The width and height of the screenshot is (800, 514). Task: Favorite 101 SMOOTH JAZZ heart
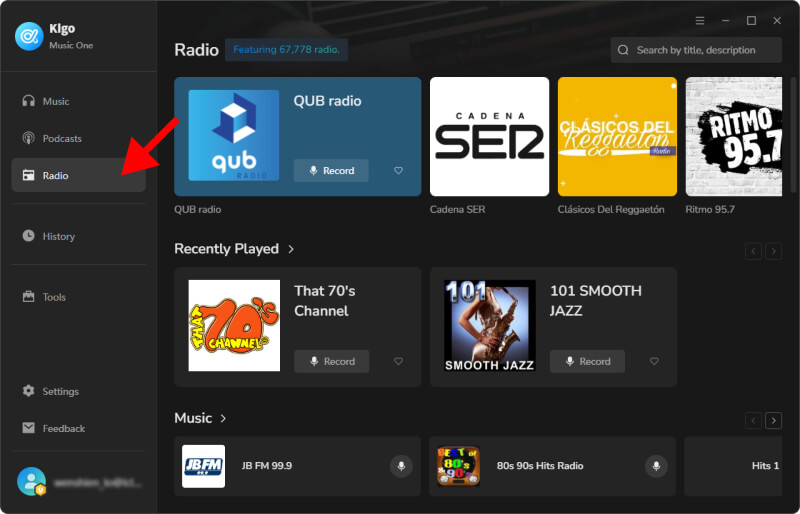[654, 361]
